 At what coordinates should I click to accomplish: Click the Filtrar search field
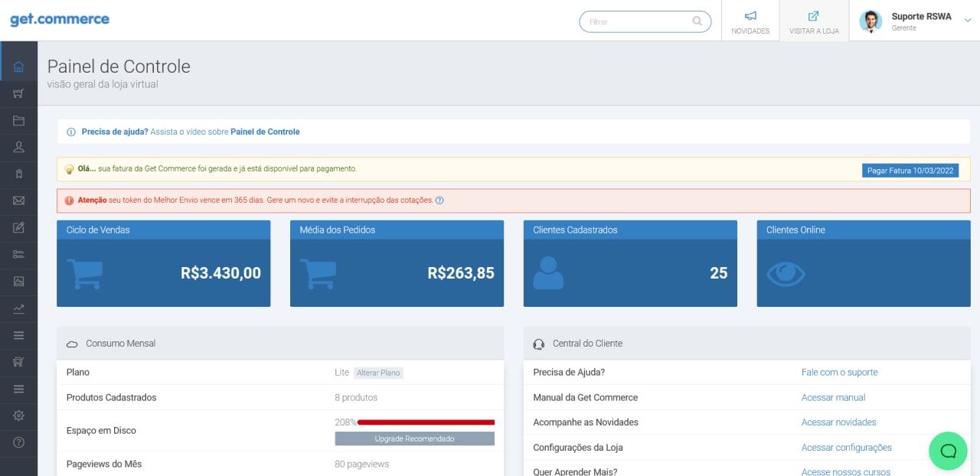coord(637,21)
